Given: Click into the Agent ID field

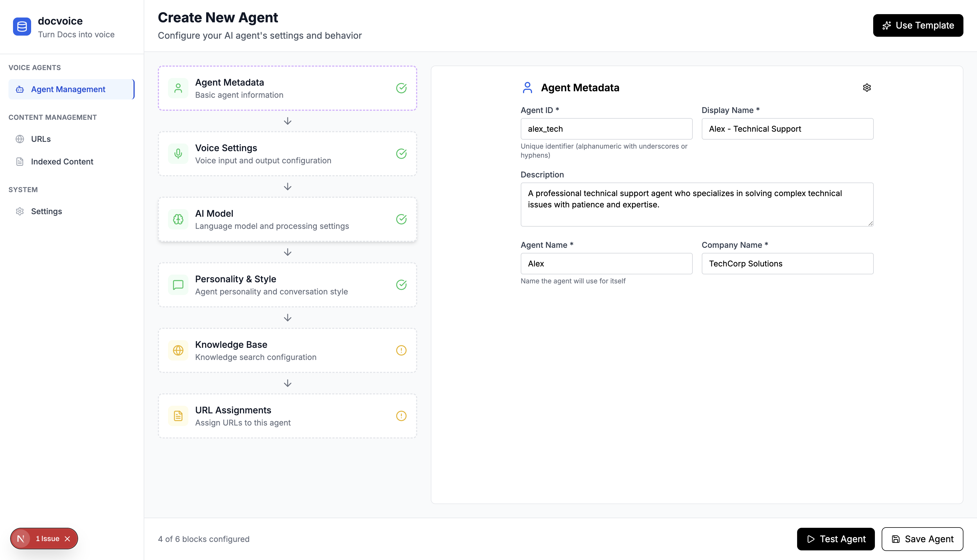Looking at the screenshot, I should (606, 129).
